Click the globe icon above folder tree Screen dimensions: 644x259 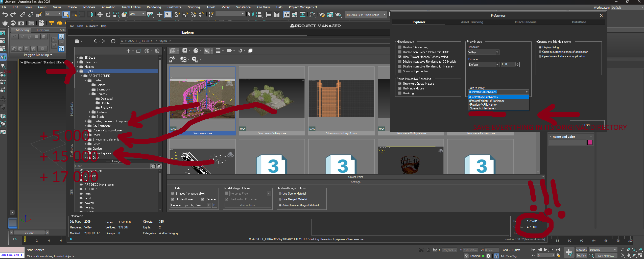tap(147, 51)
